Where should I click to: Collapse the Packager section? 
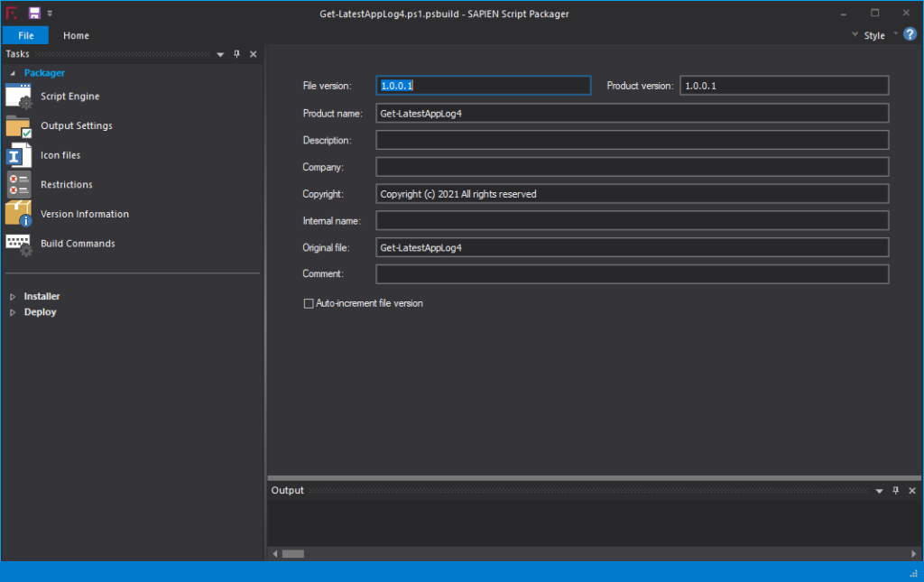click(13, 73)
